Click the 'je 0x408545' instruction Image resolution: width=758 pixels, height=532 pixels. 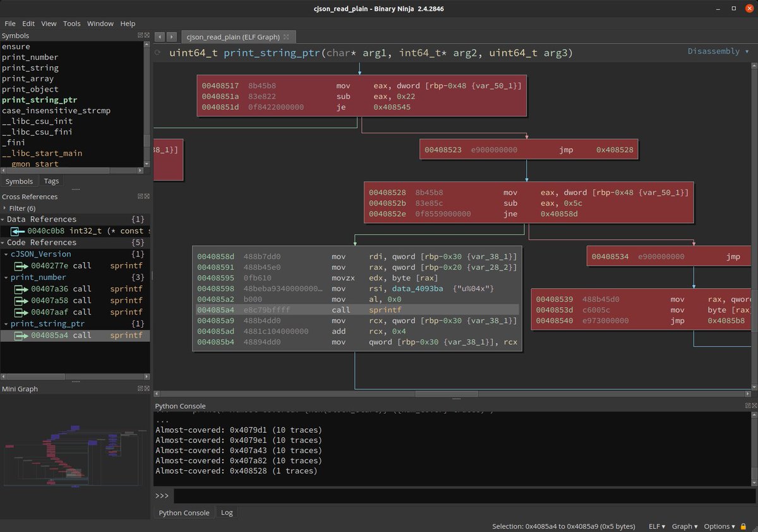[x=361, y=107]
